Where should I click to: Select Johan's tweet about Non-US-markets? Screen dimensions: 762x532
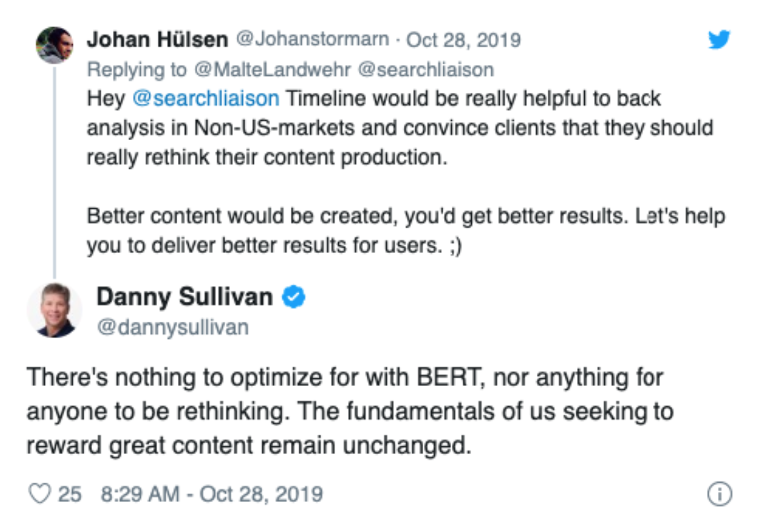[400, 128]
